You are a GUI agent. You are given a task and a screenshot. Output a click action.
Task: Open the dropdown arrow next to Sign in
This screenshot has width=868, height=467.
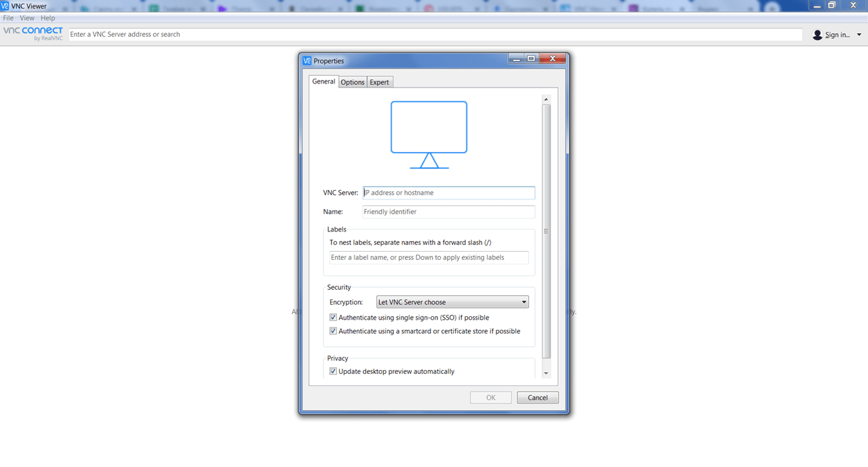tap(859, 35)
